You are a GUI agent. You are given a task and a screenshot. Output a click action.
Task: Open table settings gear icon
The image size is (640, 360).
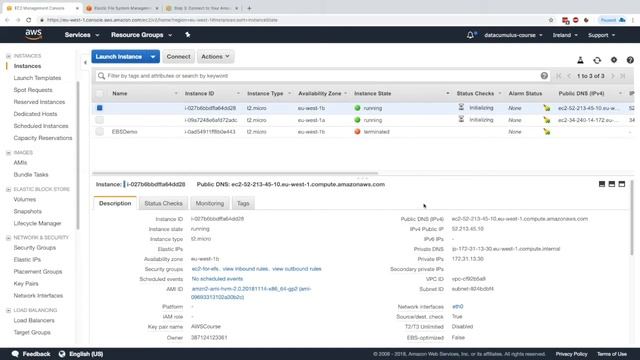pos(613,60)
